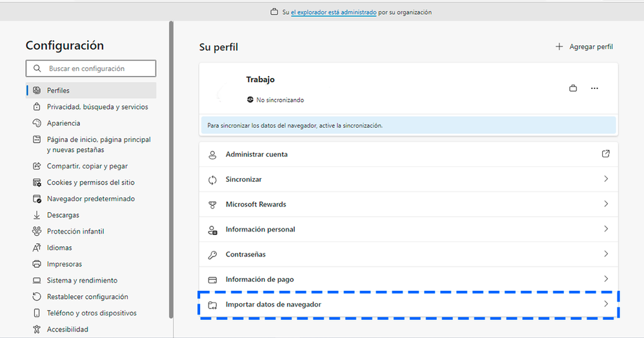
Task: Click the external link icon on Administrar cuenta
Action: [x=605, y=154]
